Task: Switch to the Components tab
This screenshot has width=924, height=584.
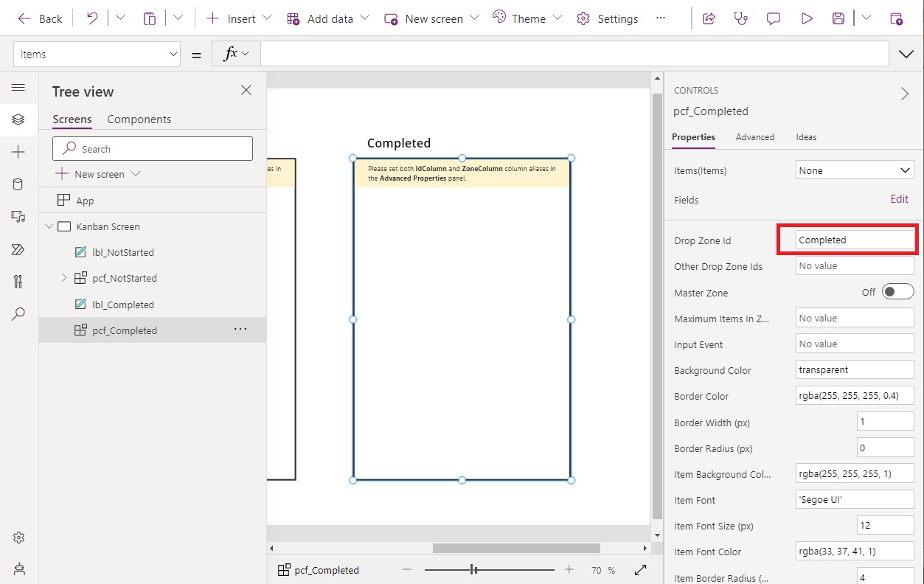Action: tap(139, 119)
